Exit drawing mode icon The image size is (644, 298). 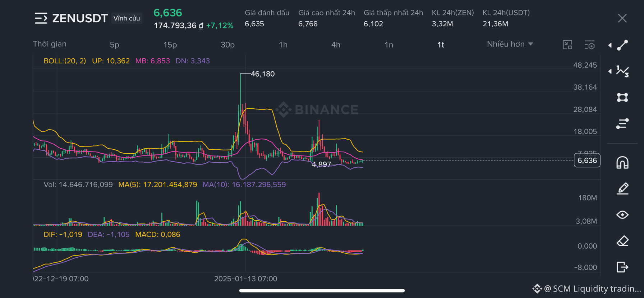pyautogui.click(x=622, y=267)
